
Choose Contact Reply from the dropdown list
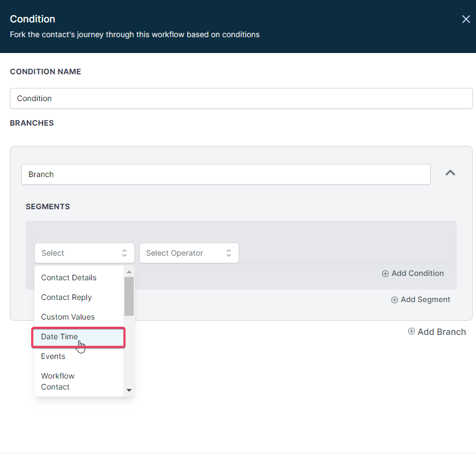(67, 297)
